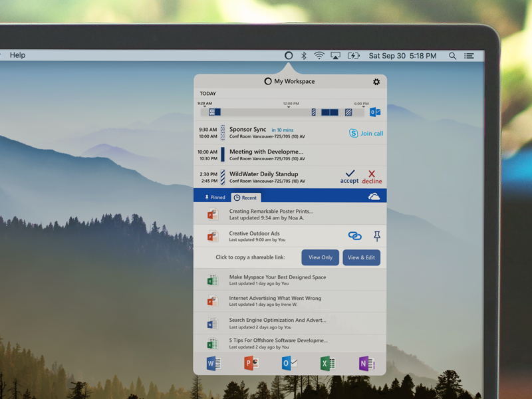Accept the WildWater Daily Standup invite
The height and width of the screenshot is (399, 532).
[x=350, y=177]
